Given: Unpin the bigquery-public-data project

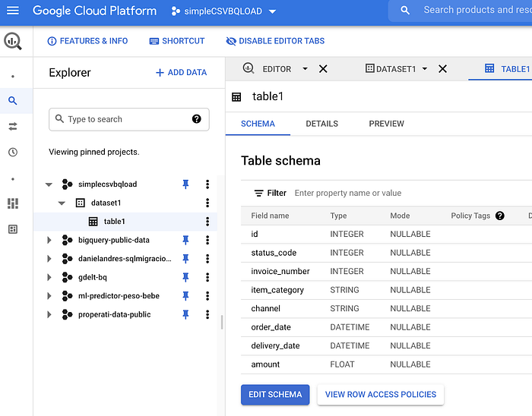Looking at the screenshot, I should (x=185, y=240).
